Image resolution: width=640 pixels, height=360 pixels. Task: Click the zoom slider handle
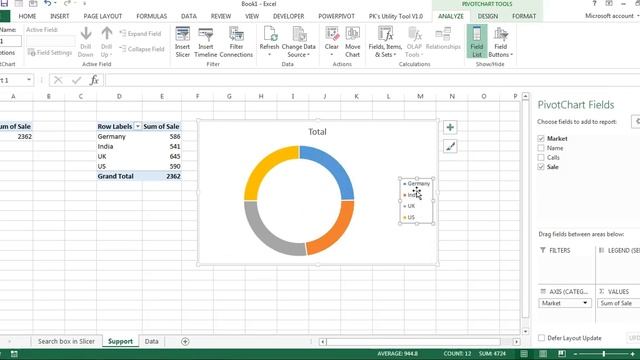(x=603, y=354)
